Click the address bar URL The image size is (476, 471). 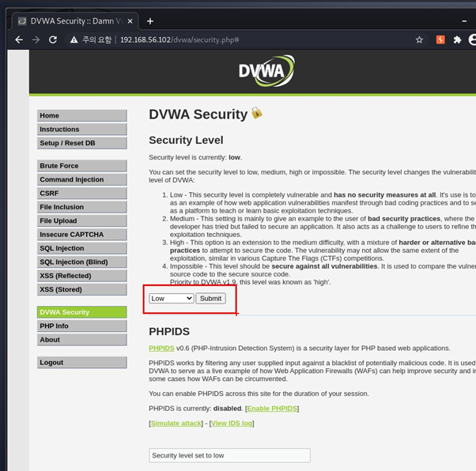[179, 40]
